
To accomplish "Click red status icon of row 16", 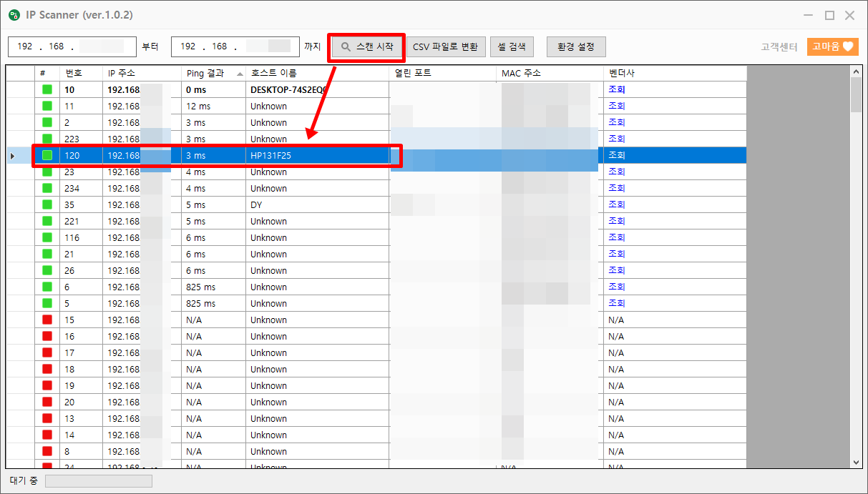I will 47,337.
